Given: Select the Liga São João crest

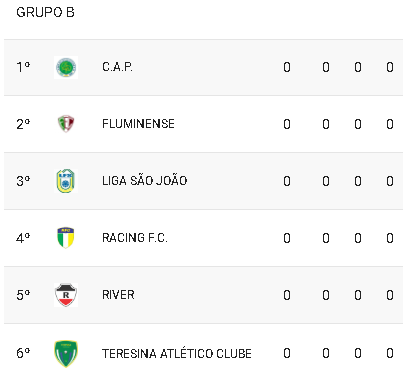Looking at the screenshot, I should click(x=66, y=181).
